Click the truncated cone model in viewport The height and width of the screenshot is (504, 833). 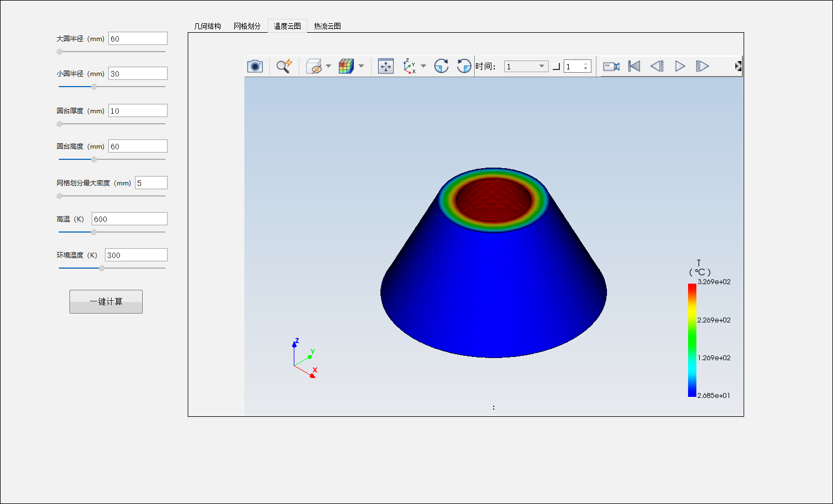tap(494, 263)
